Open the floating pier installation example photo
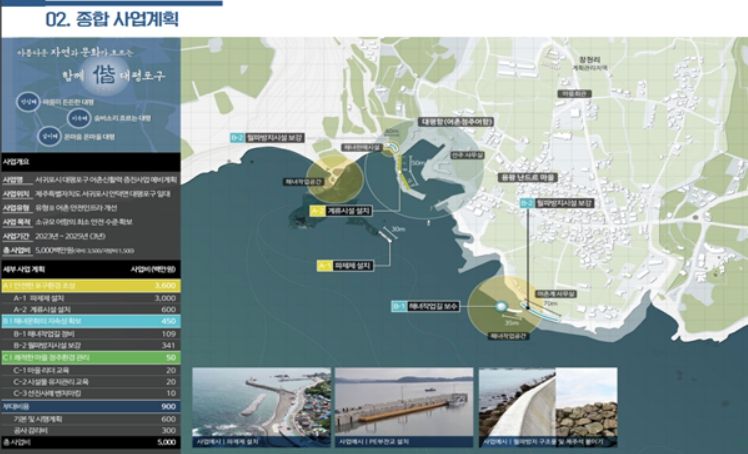 (x=404, y=407)
